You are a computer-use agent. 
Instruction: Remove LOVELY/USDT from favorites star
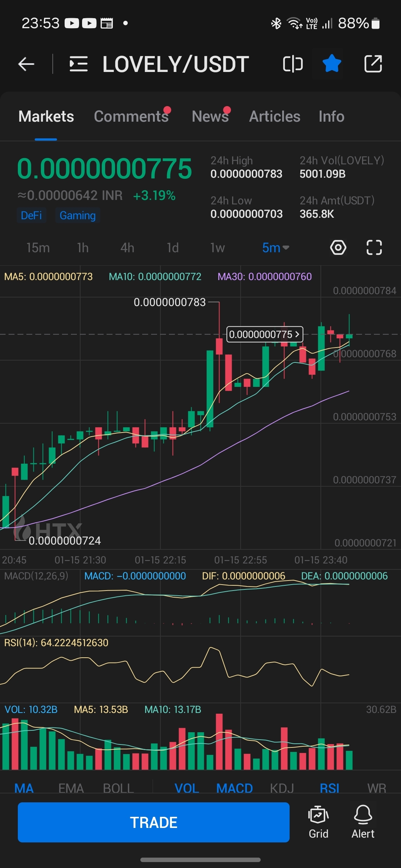coord(332,64)
